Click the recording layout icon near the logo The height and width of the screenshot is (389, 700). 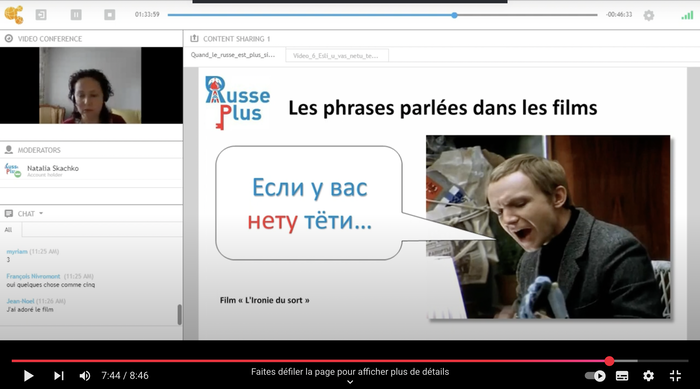(x=41, y=15)
